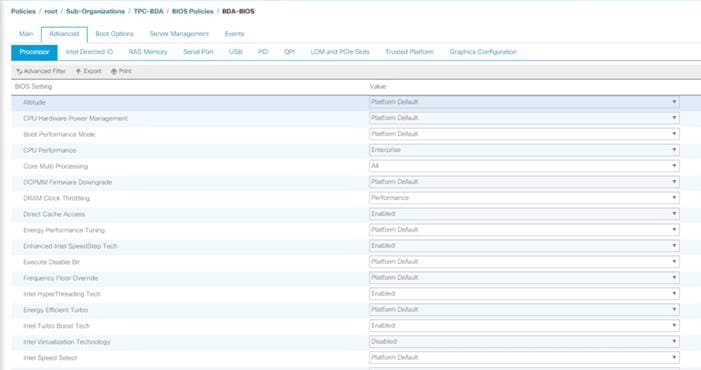Open Frequency Floor Override dropdown
This screenshot has width=701, height=370.
point(524,278)
